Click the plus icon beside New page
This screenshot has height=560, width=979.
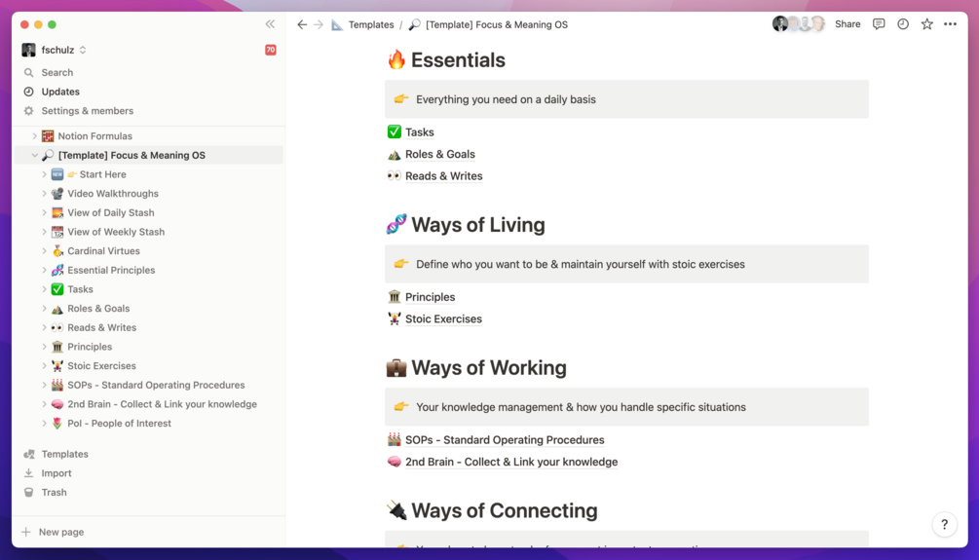(x=25, y=532)
